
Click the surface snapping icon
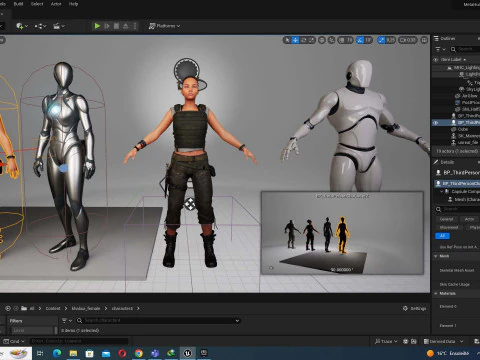point(331,40)
